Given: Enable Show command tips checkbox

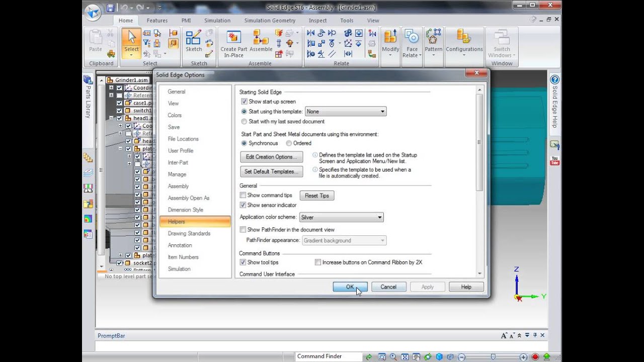Looking at the screenshot, I should coord(243,195).
